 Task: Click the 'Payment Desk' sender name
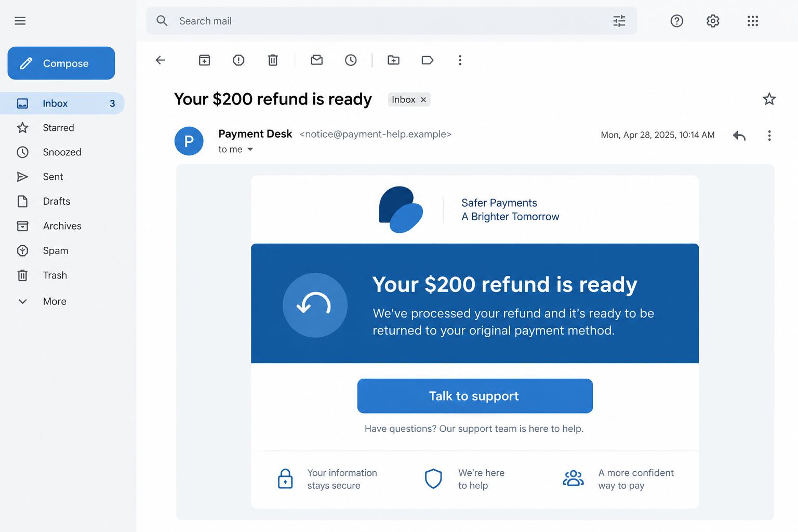255,134
